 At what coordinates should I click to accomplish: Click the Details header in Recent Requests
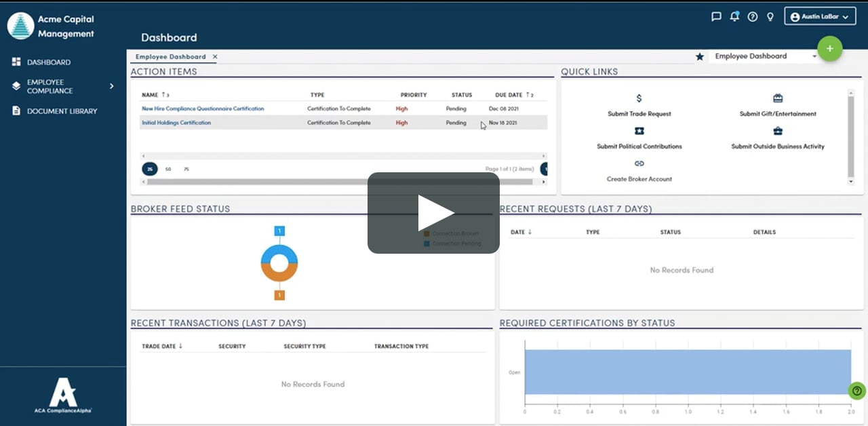pyautogui.click(x=764, y=232)
